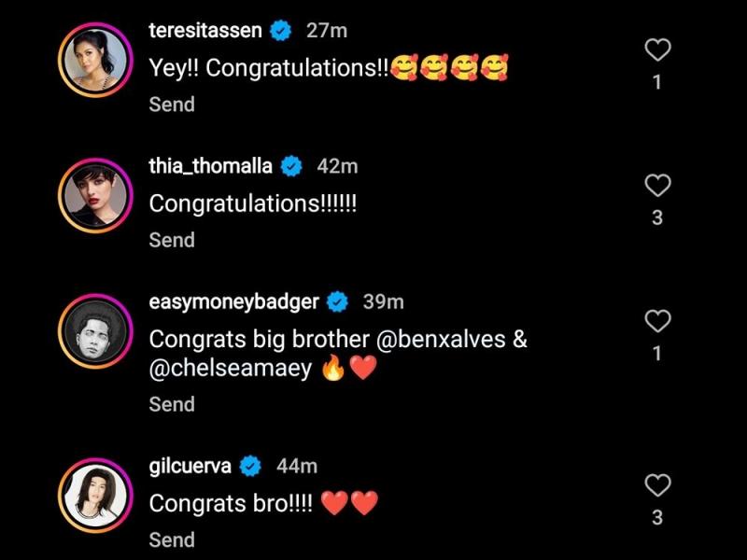Open thia_thomalla's profile picture

coord(93,194)
